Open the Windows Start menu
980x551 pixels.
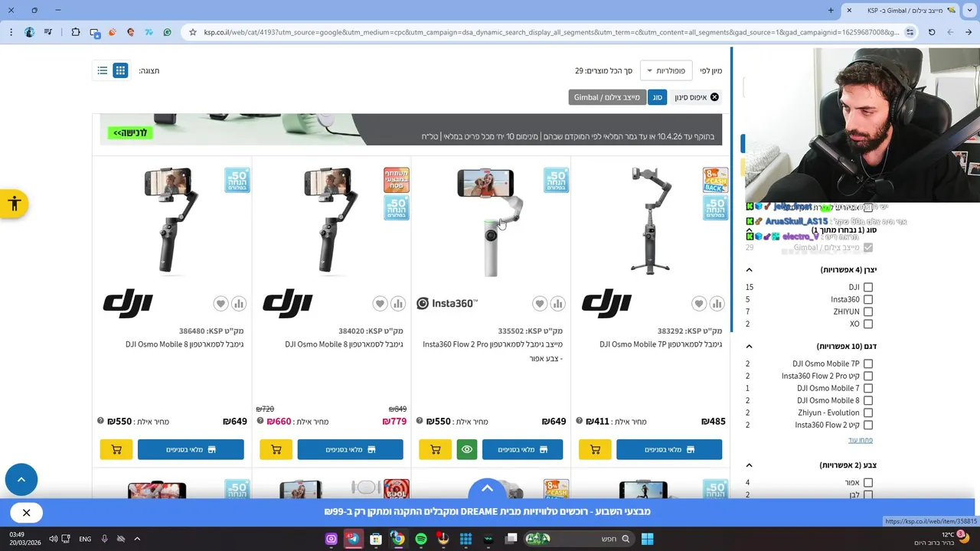tap(647, 539)
